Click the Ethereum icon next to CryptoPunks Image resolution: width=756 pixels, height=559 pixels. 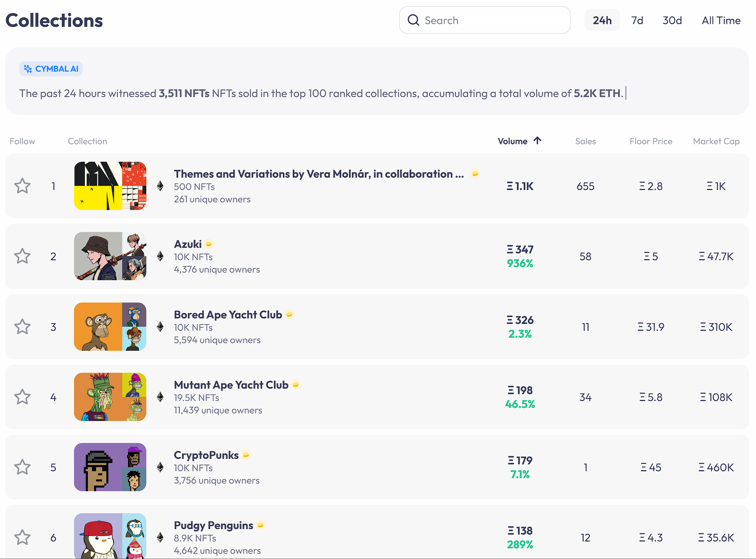click(x=160, y=467)
